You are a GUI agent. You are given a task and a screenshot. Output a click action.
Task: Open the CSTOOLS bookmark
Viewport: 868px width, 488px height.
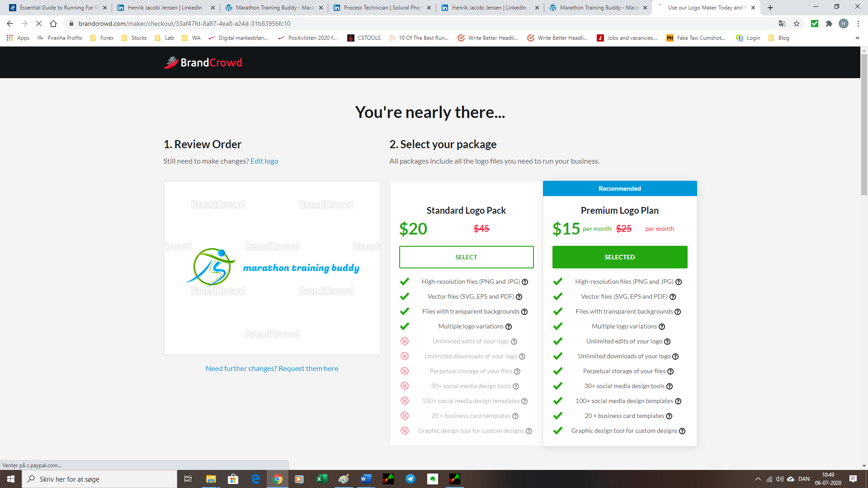click(364, 38)
